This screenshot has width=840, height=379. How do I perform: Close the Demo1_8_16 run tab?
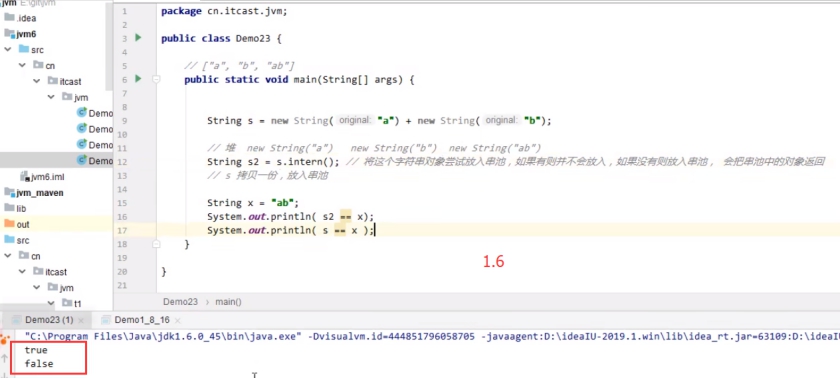[177, 321]
